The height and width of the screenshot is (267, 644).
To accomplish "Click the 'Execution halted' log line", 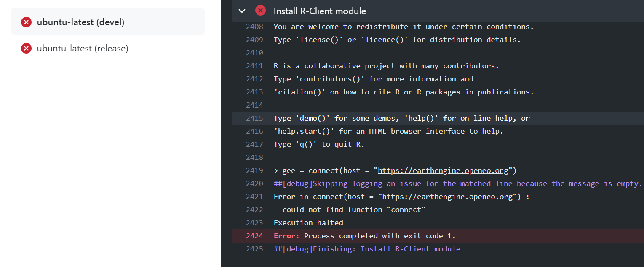I will pos(308,223).
